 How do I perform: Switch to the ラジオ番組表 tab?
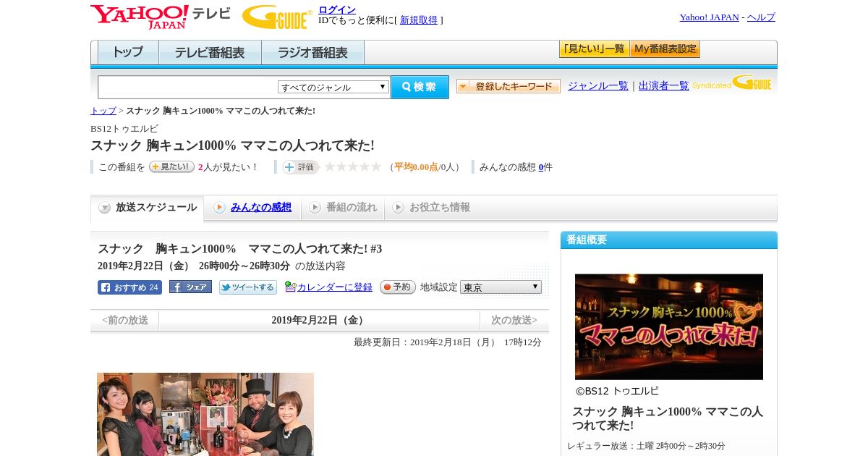(x=312, y=53)
